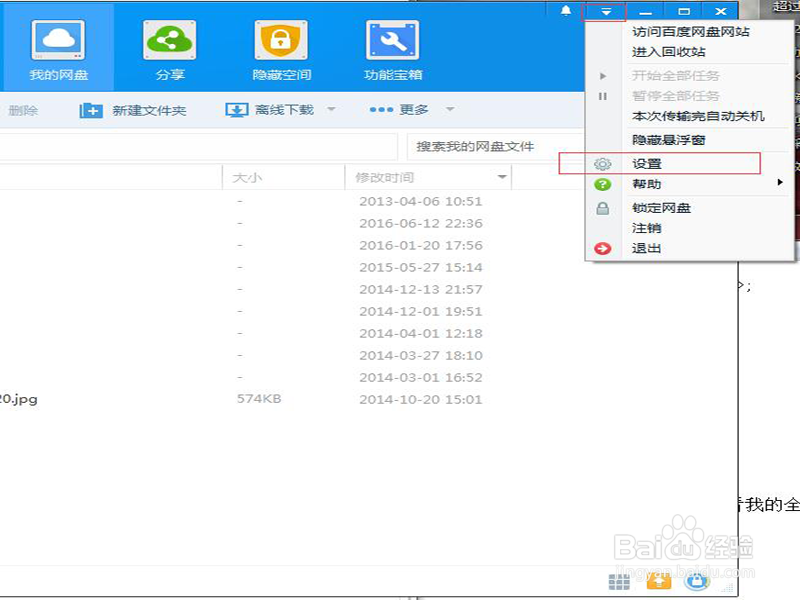
Task: Open the 隐藏空间 shield icon
Action: [281, 40]
